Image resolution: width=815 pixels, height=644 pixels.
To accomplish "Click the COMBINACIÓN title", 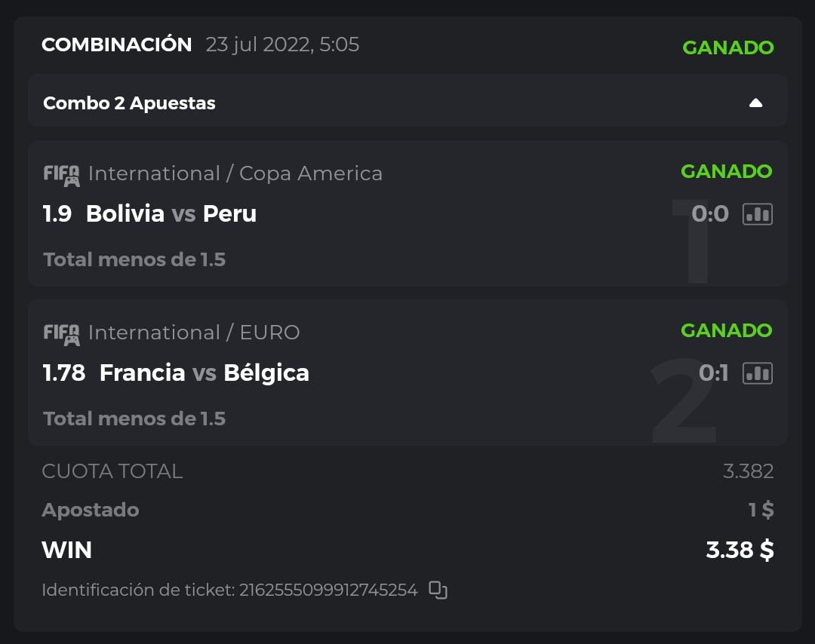I will click(x=117, y=44).
